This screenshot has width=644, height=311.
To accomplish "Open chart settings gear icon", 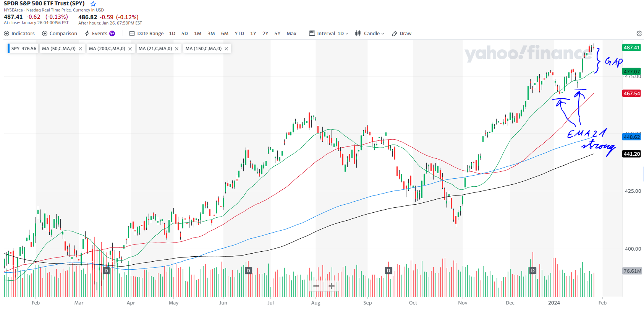I will point(639,34).
